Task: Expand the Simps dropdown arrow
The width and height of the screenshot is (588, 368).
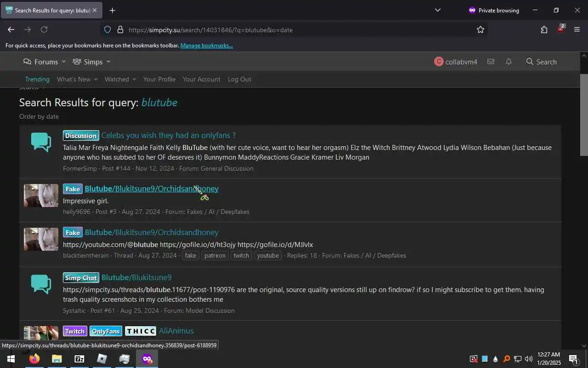Action: click(x=108, y=62)
